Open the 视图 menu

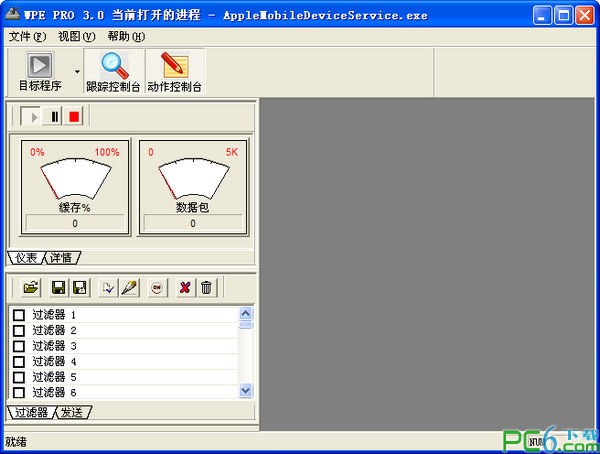[76, 36]
